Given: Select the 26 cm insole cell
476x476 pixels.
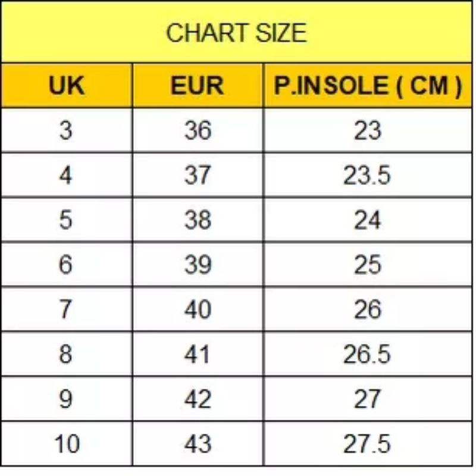Looking at the screenshot, I should 367,309.
